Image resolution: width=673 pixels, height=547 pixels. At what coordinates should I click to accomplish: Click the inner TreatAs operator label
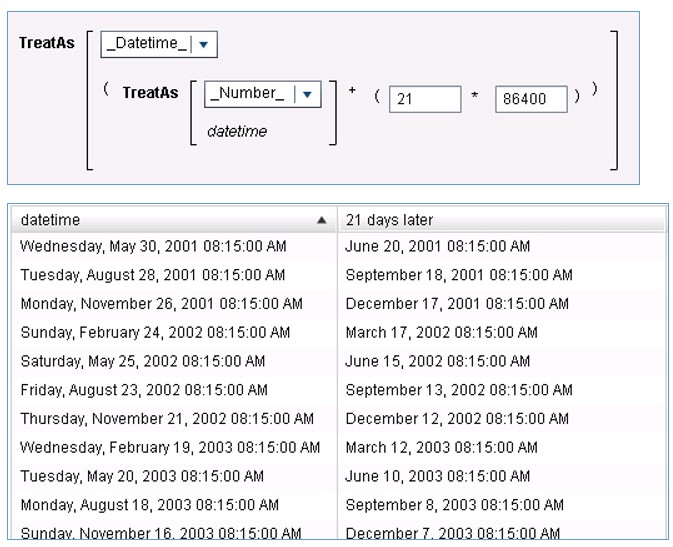(150, 93)
